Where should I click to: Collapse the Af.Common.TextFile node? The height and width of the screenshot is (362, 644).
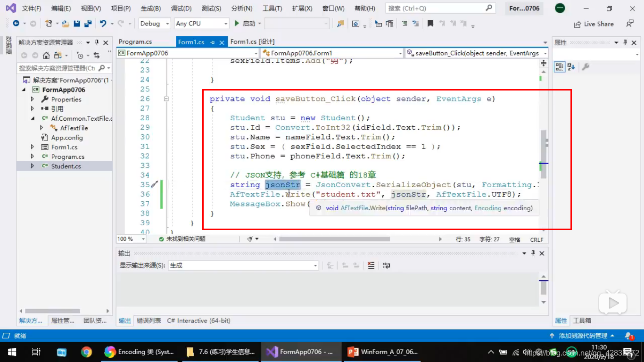pos(33,118)
